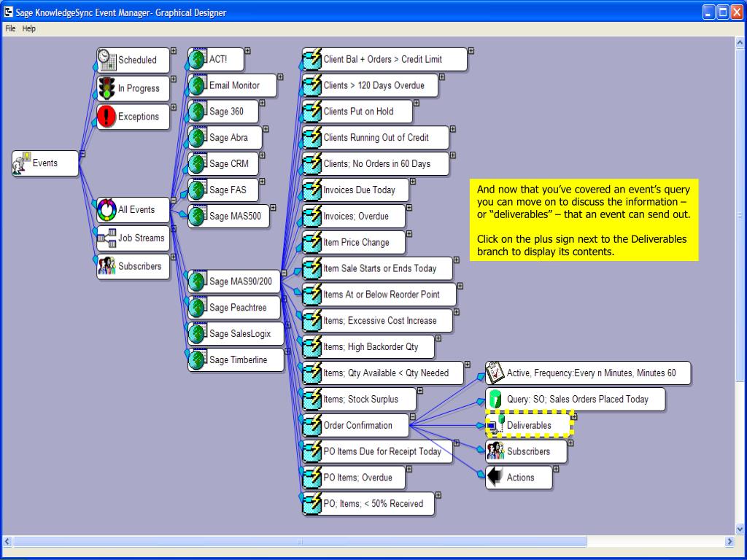
Task: Click the Sage SalesLogix globe icon
Action: click(x=197, y=334)
